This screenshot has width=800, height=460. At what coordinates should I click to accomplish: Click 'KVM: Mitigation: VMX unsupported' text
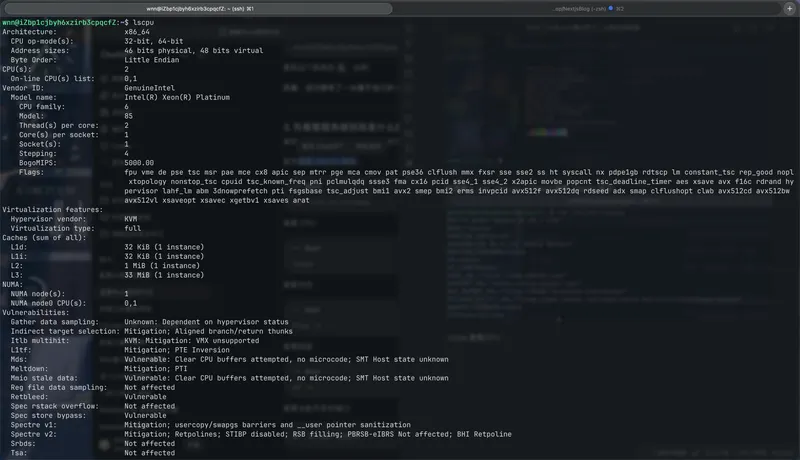pos(192,341)
